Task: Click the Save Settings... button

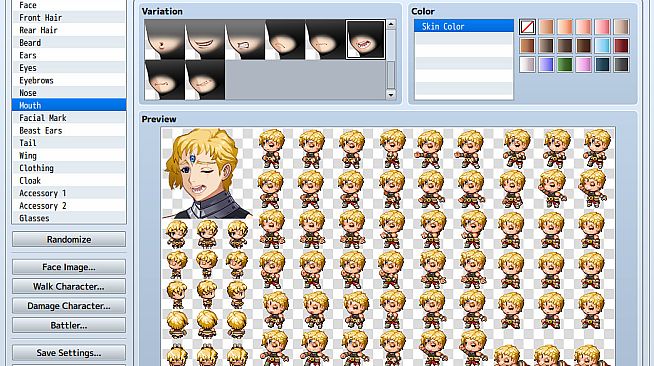Action: pyautogui.click(x=69, y=353)
